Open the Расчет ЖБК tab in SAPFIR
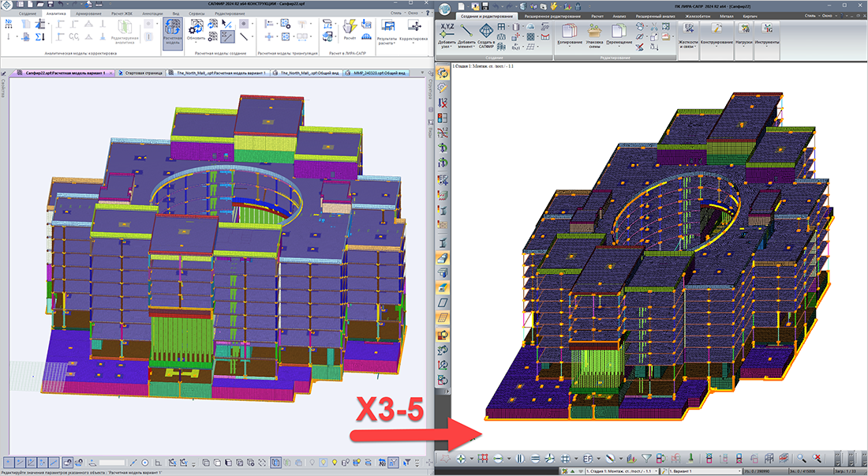Screen dimensions: 868x476 pos(121,13)
